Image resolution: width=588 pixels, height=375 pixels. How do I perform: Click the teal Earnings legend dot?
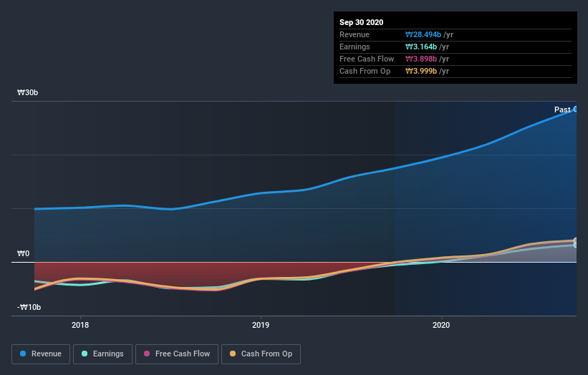tap(85, 354)
